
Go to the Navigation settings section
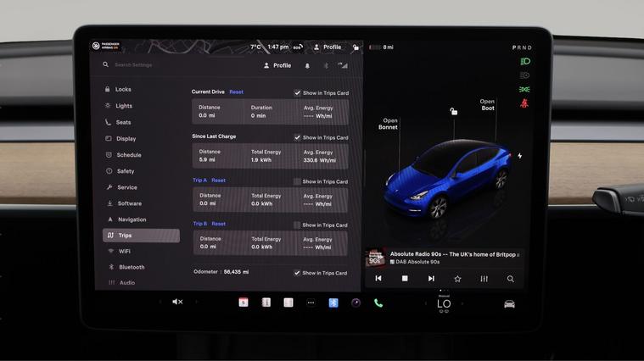[x=132, y=219]
